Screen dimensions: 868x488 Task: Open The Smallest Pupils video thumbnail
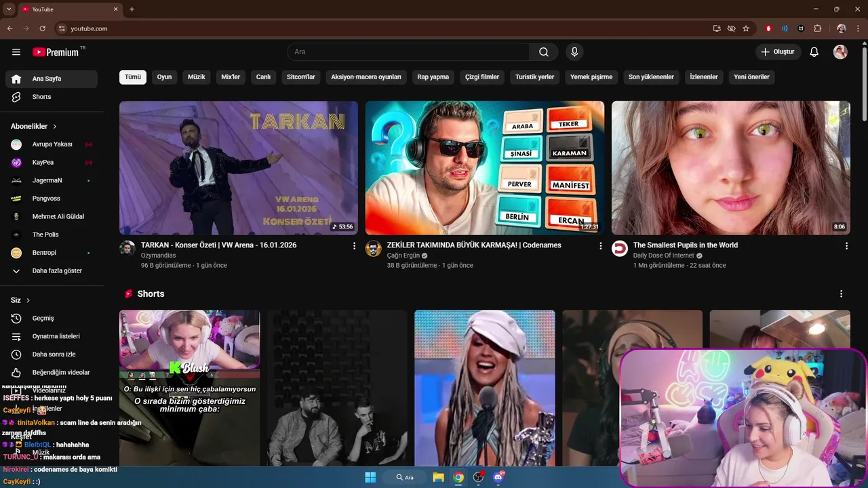point(731,168)
